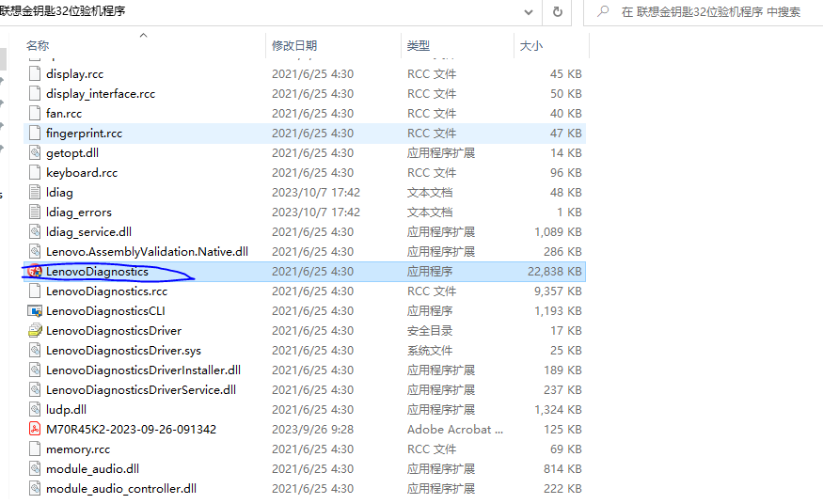
Task: Click the keyboard.rcc file icon
Action: click(x=35, y=173)
